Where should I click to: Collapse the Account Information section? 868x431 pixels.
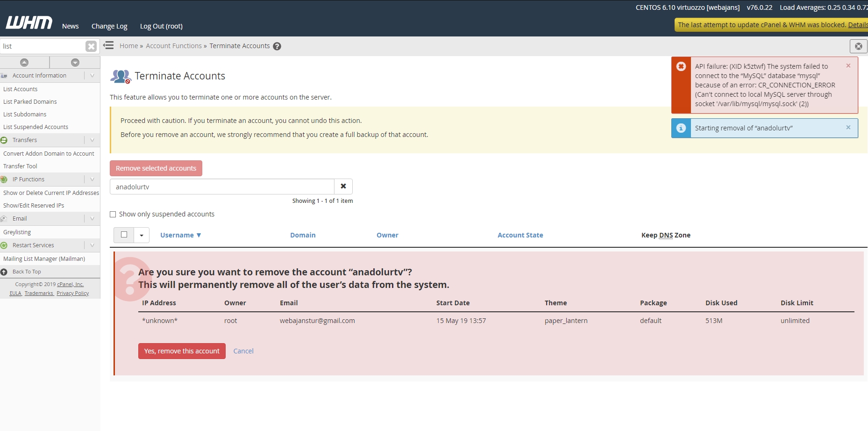tap(92, 76)
